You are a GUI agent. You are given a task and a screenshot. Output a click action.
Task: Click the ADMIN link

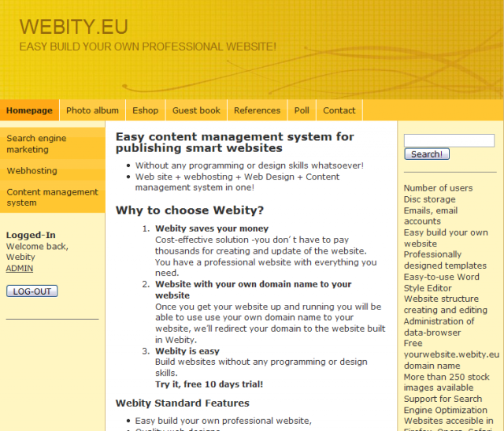pos(19,268)
